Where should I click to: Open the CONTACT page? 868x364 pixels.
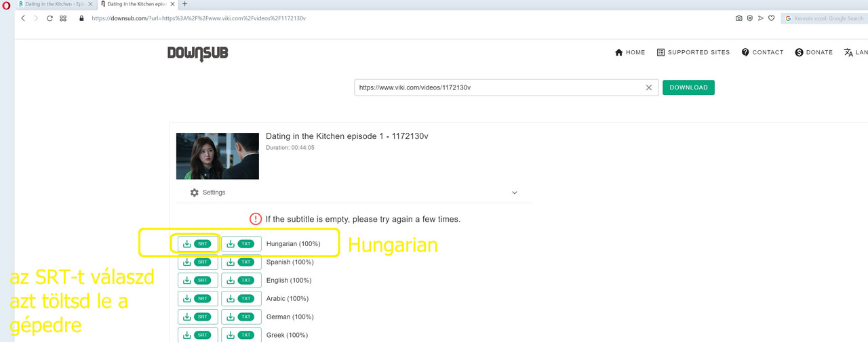coord(762,52)
